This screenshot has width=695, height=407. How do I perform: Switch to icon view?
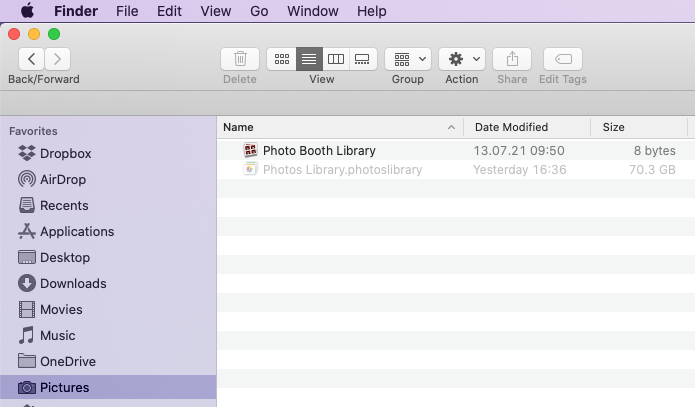pyautogui.click(x=281, y=59)
